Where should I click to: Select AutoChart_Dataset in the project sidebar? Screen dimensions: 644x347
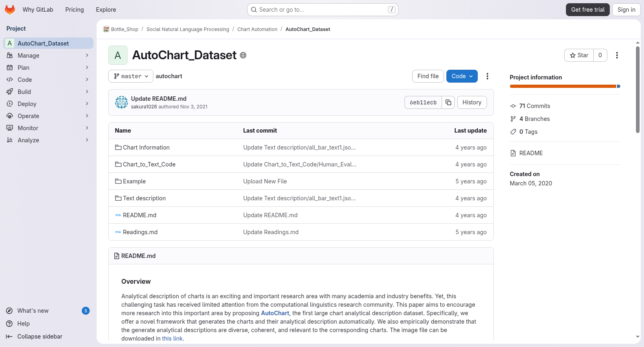coord(48,44)
